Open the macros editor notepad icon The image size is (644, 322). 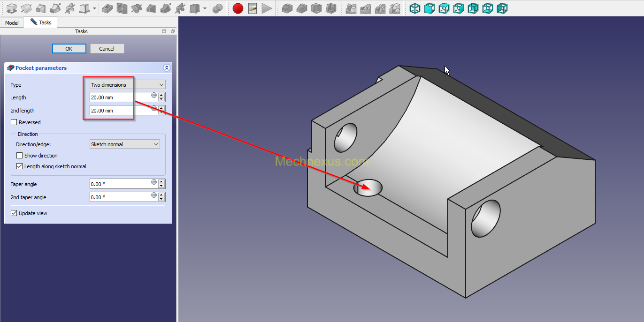[x=253, y=8]
